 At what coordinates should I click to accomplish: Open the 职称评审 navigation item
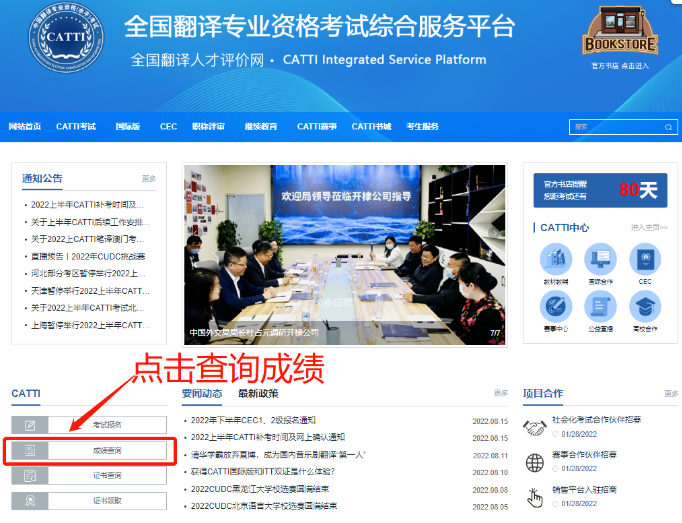click(x=208, y=127)
